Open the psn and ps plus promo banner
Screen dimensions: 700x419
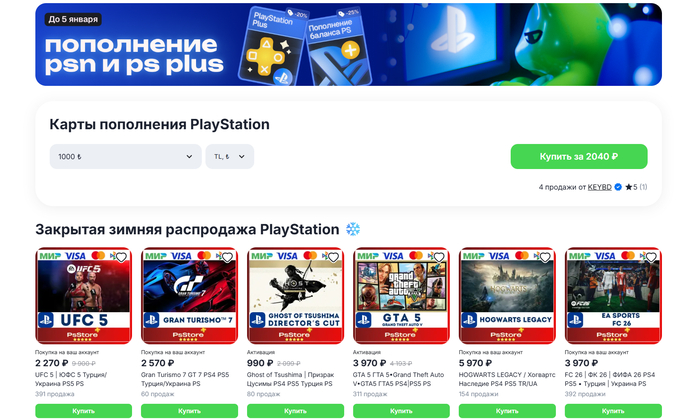[349, 44]
